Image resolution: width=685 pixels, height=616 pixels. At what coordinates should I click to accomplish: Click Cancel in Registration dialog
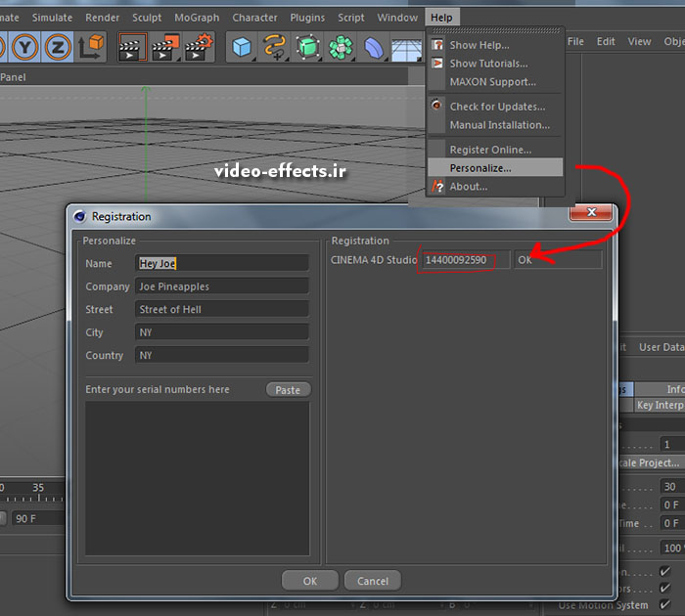373,581
